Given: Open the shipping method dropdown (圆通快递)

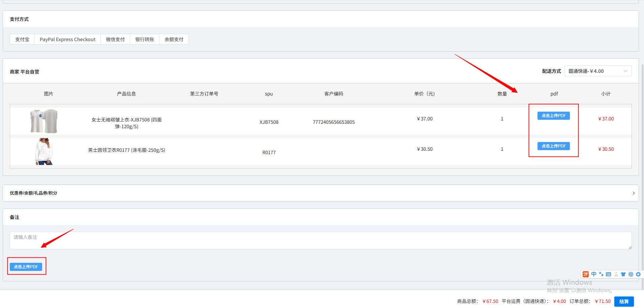Looking at the screenshot, I should point(597,71).
